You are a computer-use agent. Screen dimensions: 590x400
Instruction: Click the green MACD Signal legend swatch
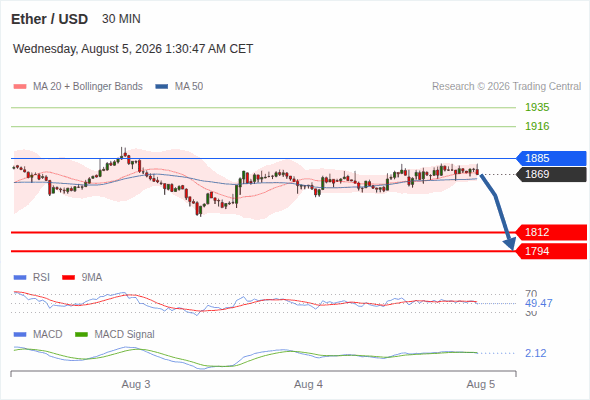81,335
